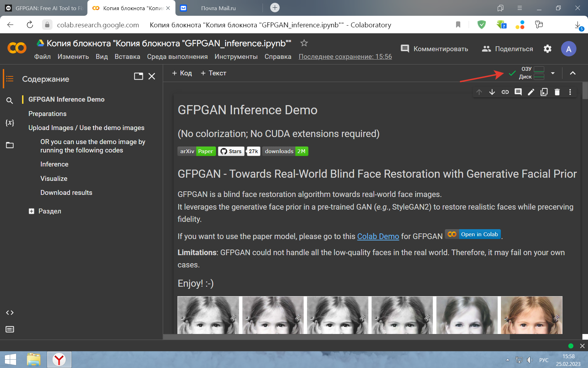Viewport: 588px width, 368px height.
Task: Open the Files folder panel
Action: coord(10,145)
